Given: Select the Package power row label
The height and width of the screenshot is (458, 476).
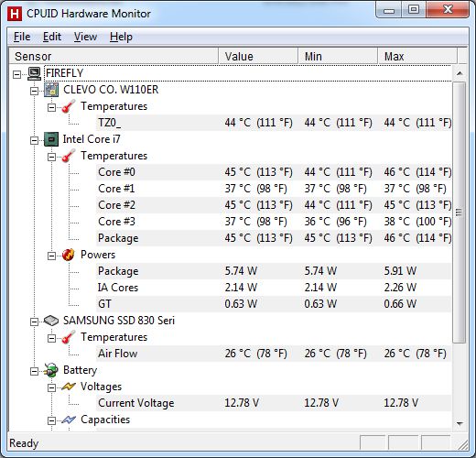Looking at the screenshot, I should 118,271.
